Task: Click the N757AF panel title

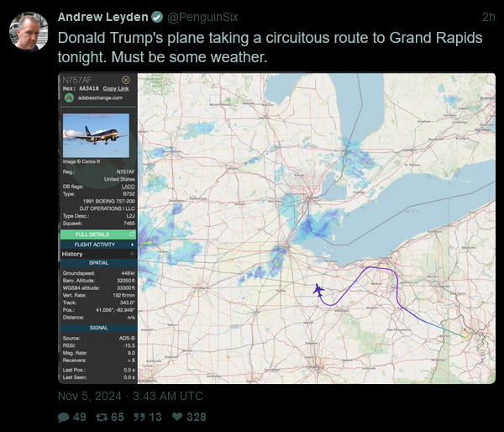Action: click(77, 80)
